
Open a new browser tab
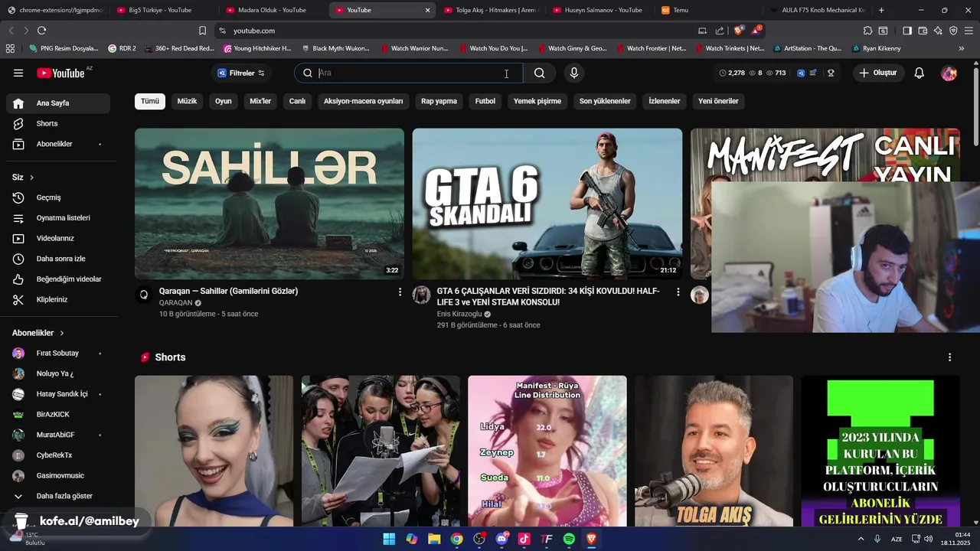tap(881, 10)
